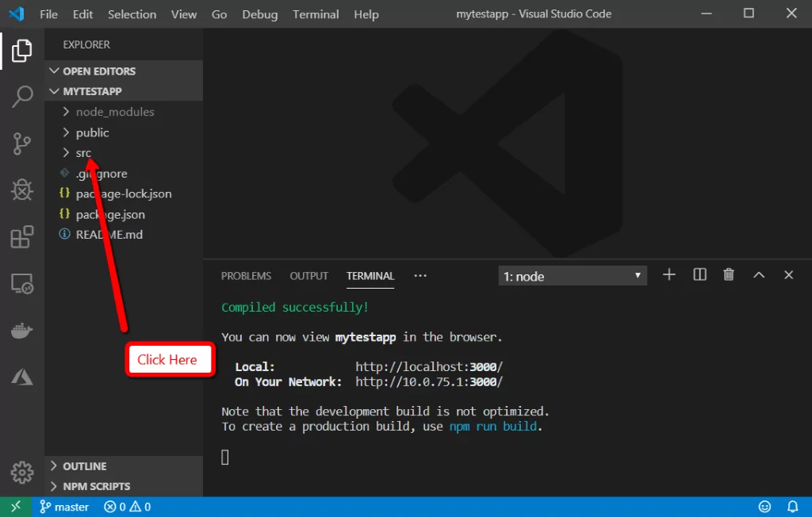Open package-lock.json file
812x517 pixels.
point(124,193)
